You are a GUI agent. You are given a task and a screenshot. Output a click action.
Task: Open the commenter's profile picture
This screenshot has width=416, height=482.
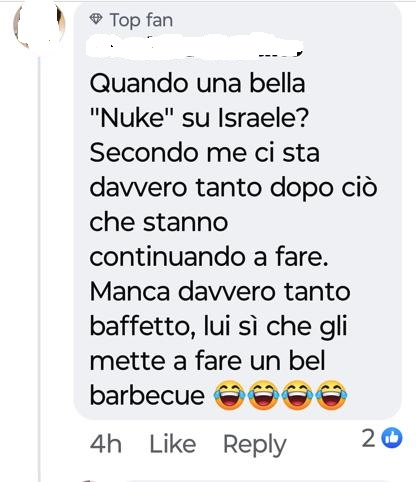click(39, 24)
